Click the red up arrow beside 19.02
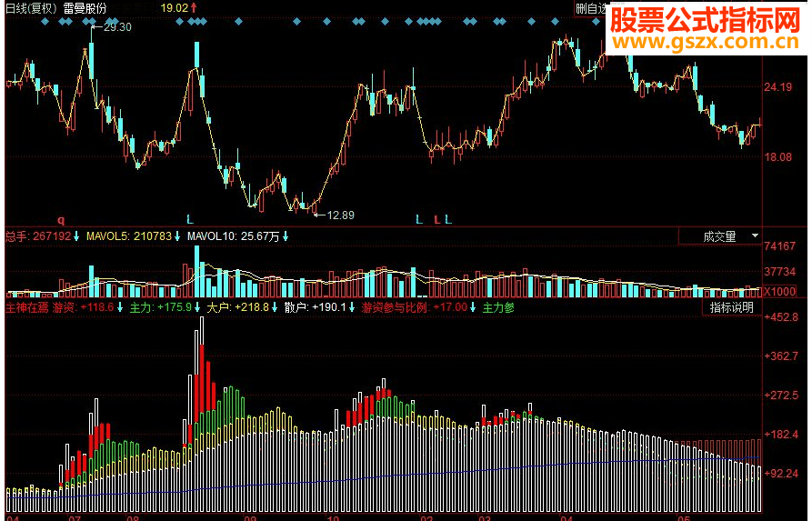The image size is (812, 521). point(194,8)
